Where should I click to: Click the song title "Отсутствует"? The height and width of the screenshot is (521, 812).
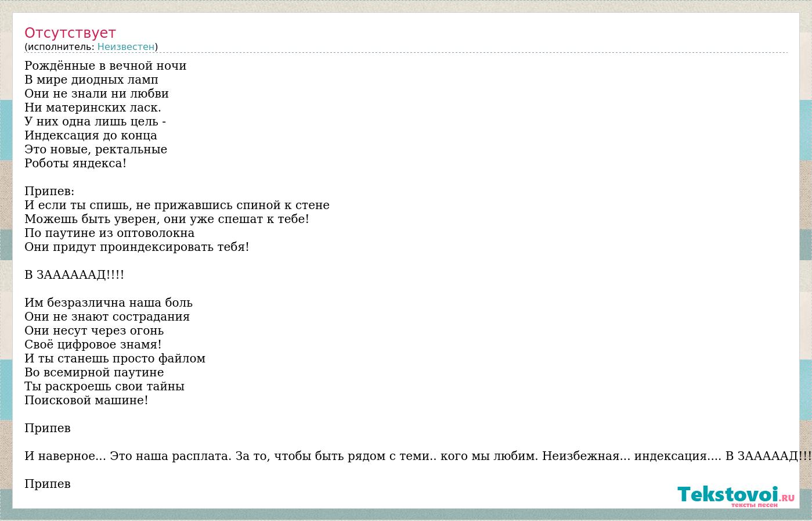[70, 33]
